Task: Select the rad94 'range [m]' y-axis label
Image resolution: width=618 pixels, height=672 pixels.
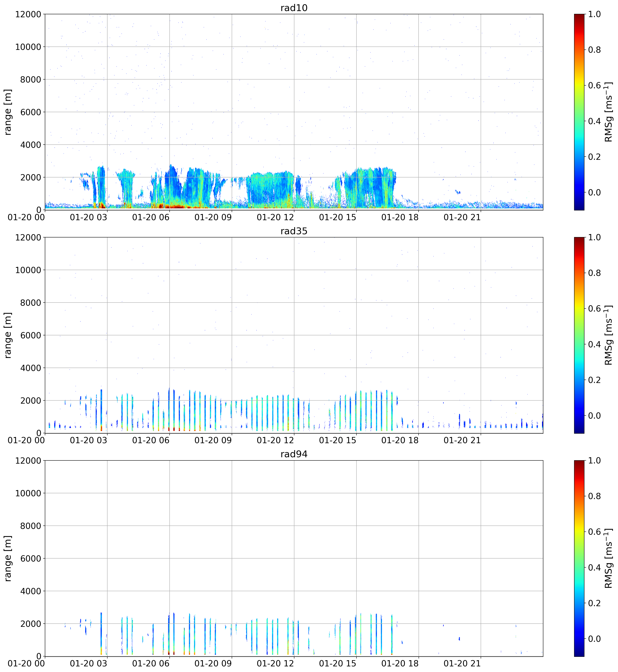Action: [x=8, y=558]
